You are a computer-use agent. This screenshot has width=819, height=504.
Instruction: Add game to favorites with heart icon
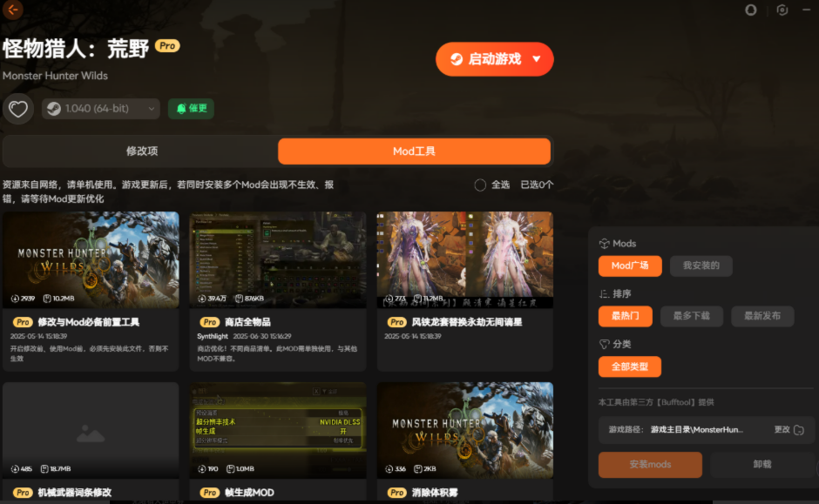point(18,109)
